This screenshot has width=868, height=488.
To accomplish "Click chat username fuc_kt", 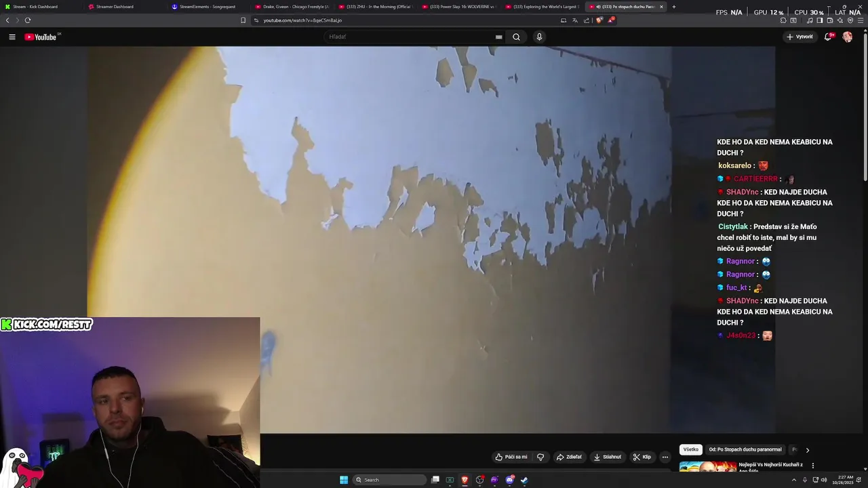I will click(x=736, y=288).
